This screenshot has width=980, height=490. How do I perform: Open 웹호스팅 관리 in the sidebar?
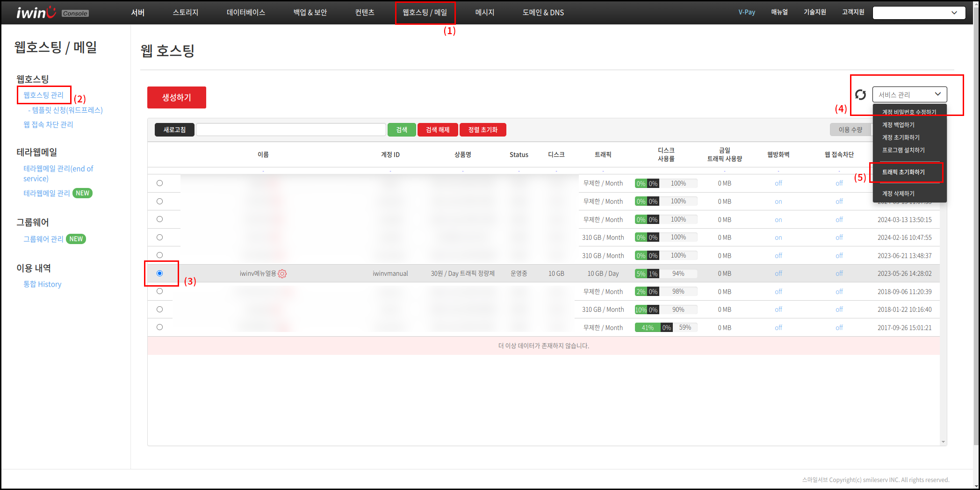43,95
